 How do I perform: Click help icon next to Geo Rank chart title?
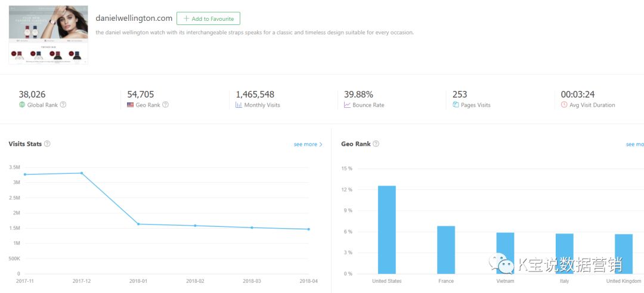(x=376, y=144)
